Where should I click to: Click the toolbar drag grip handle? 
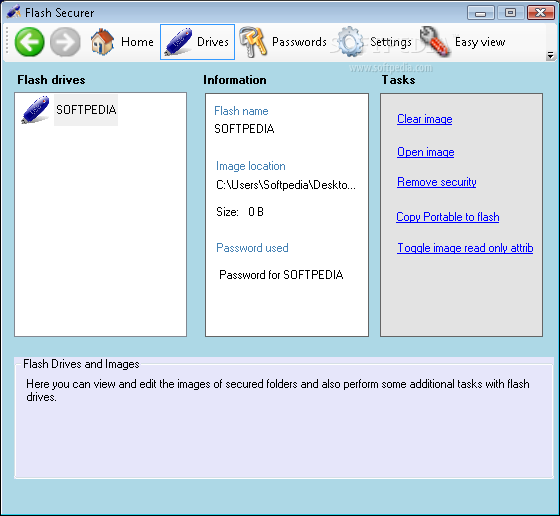click(x=7, y=42)
